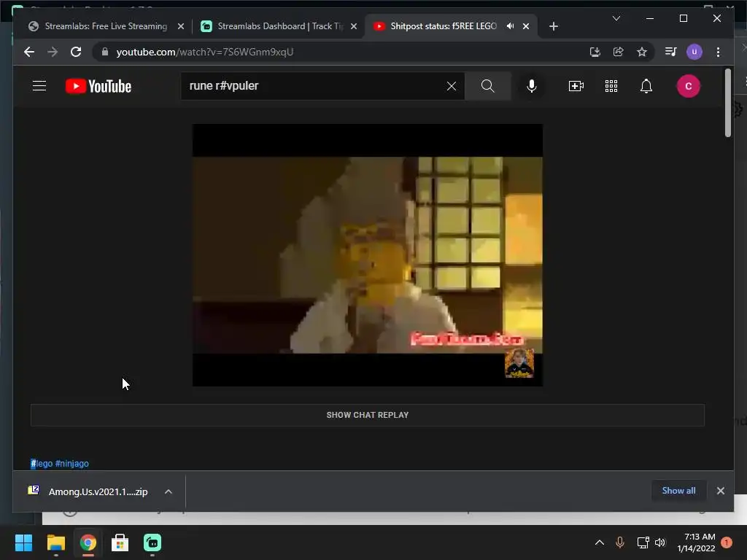Open a new browser tab
Image resolution: width=747 pixels, height=560 pixels.
(x=553, y=27)
